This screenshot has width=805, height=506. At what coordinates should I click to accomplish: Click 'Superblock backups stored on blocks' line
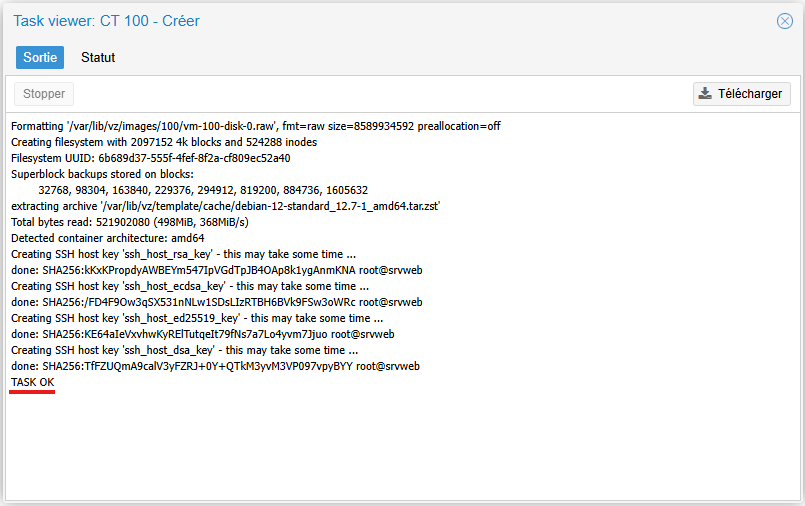pos(102,174)
